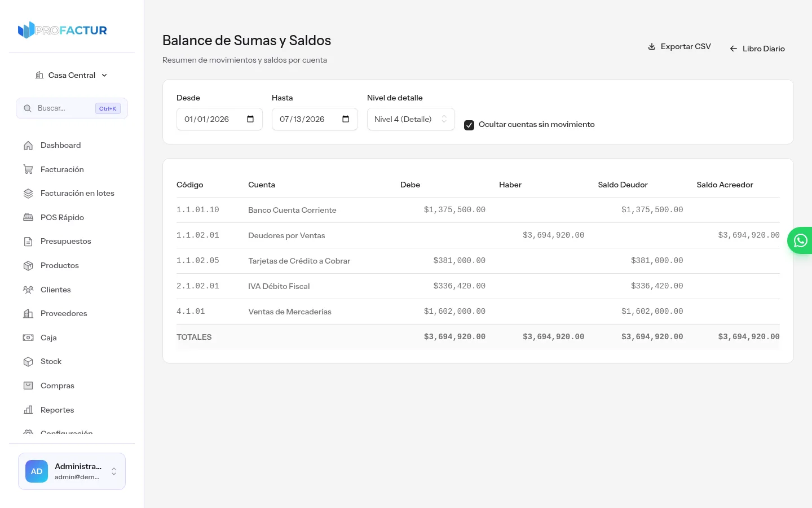Viewport: 812px width, 508px height.
Task: Go to Compras section
Action: [x=72, y=386]
